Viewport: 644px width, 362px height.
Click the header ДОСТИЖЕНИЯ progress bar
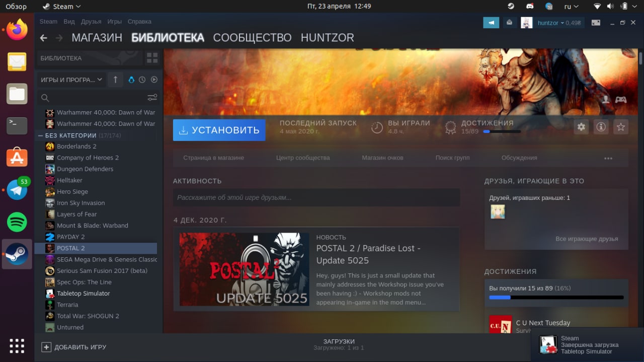click(502, 131)
